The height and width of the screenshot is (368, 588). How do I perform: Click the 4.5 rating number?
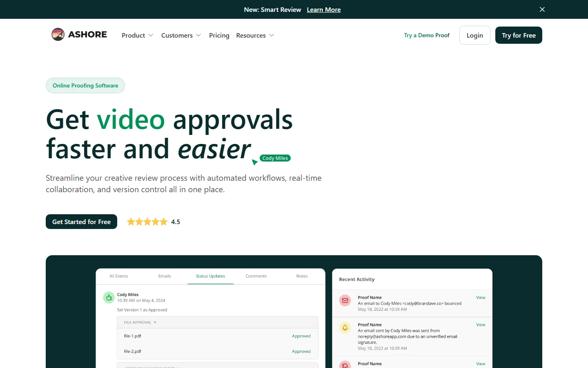click(x=176, y=222)
